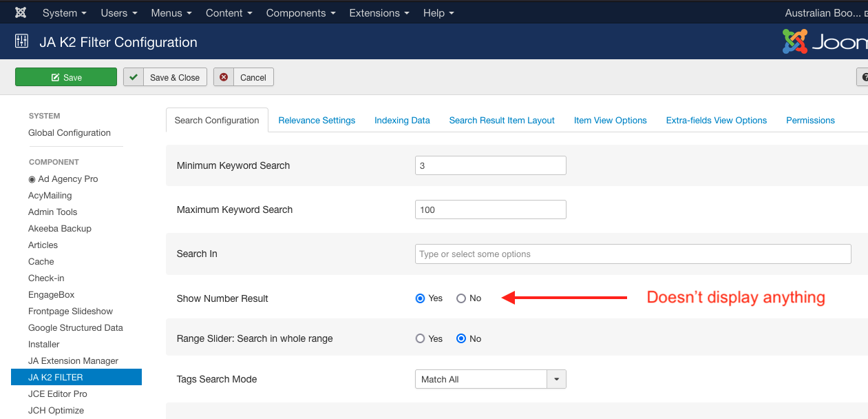This screenshot has height=419, width=868.
Task: Select Yes for Range Slider whole range
Action: pos(421,338)
